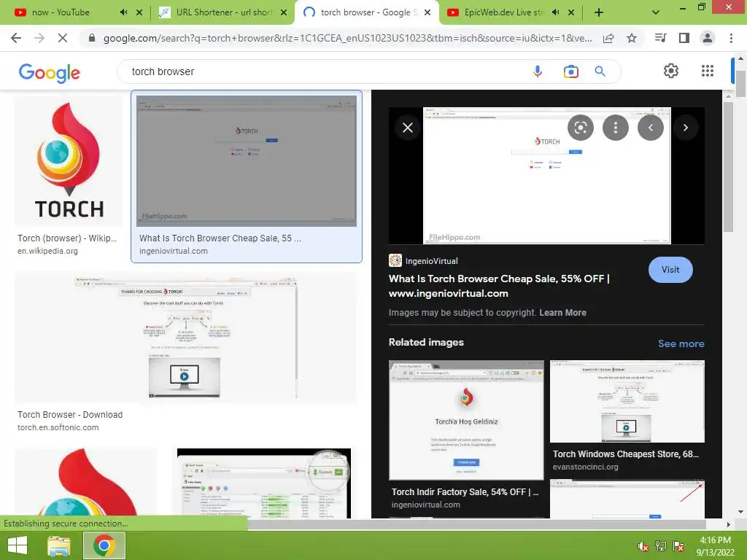Click the Visit button

tap(670, 270)
